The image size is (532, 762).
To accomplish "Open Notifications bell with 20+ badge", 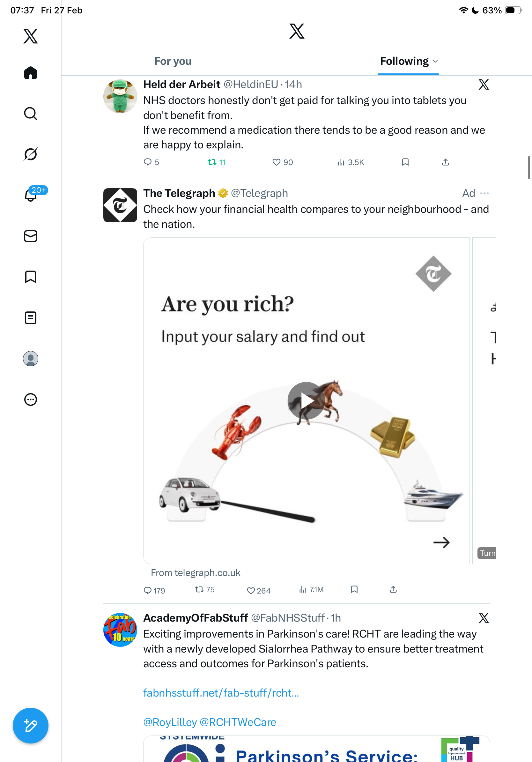I will (31, 195).
